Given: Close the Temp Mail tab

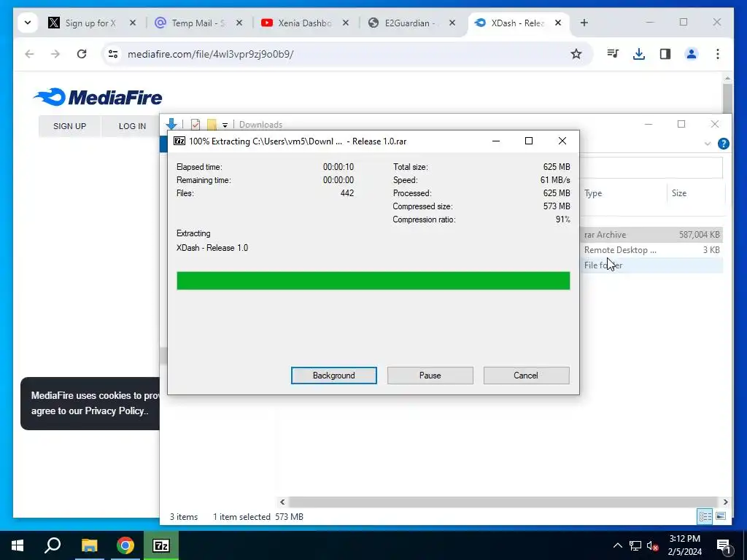Looking at the screenshot, I should pos(239,23).
